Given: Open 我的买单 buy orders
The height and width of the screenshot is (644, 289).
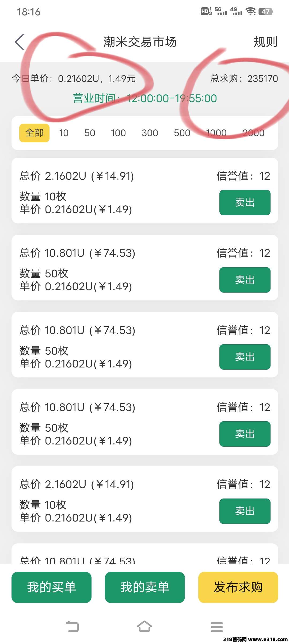Looking at the screenshot, I should [51, 587].
